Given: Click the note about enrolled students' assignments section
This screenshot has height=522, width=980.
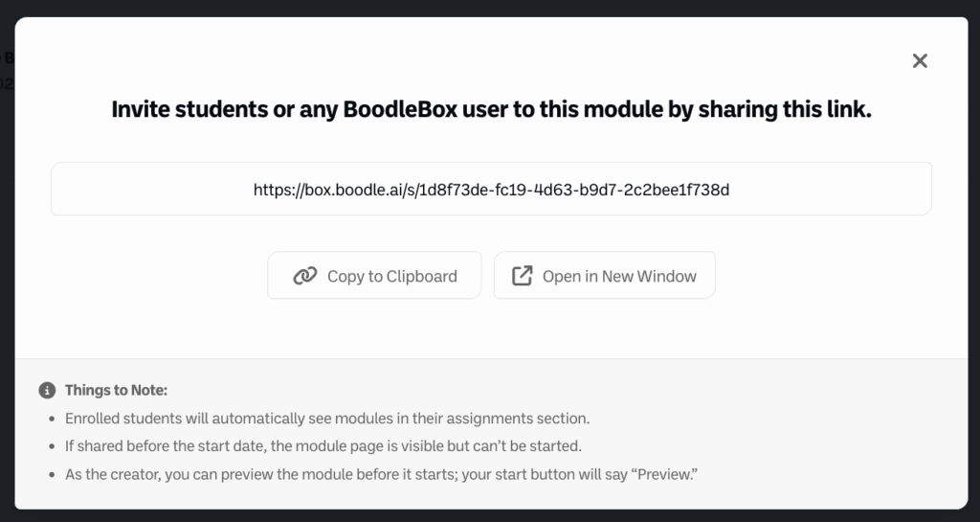Looking at the screenshot, I should pyautogui.click(x=327, y=419).
